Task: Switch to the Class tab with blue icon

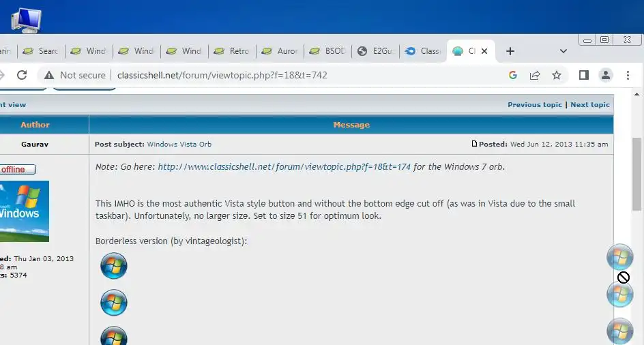Action: (423, 51)
